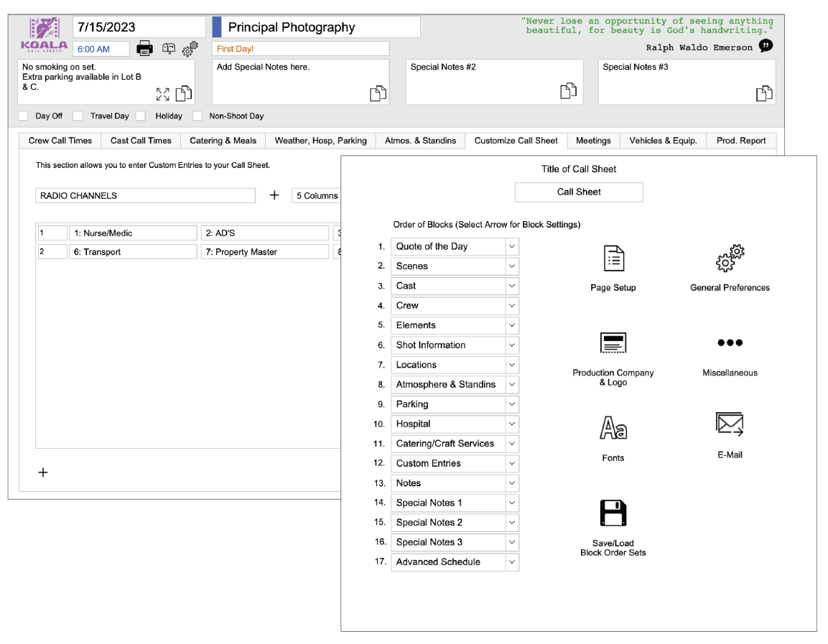
Task: Click Save/Load Block Order Sets floppy icon
Action: click(x=613, y=513)
